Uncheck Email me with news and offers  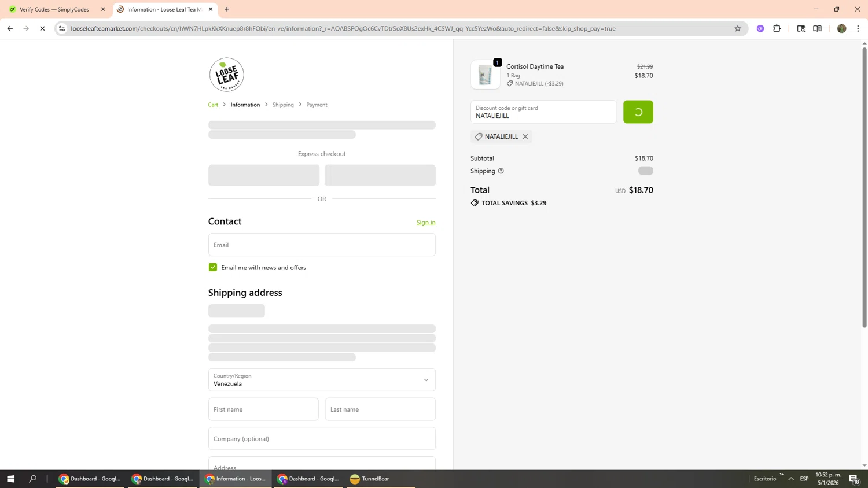tap(213, 267)
